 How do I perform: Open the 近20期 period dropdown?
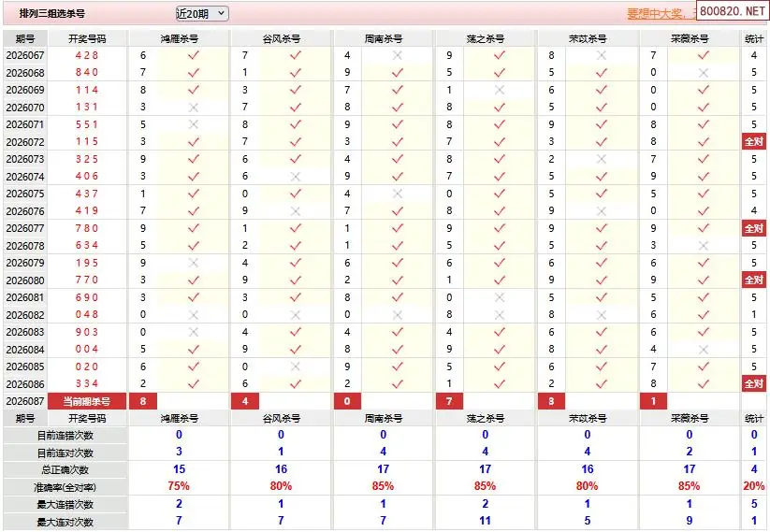click(x=201, y=13)
